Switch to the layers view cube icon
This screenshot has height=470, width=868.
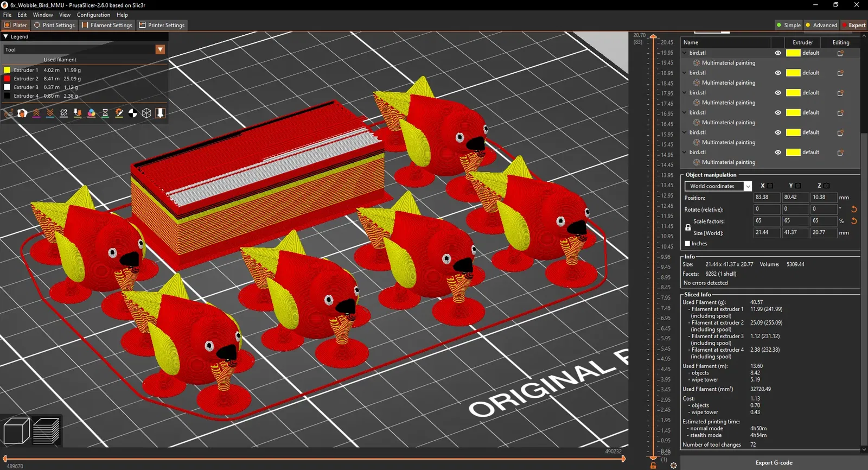[47, 431]
